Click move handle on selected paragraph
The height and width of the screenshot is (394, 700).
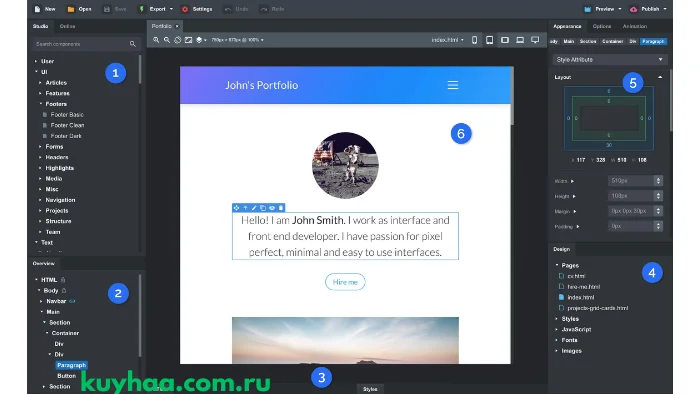pos(236,207)
